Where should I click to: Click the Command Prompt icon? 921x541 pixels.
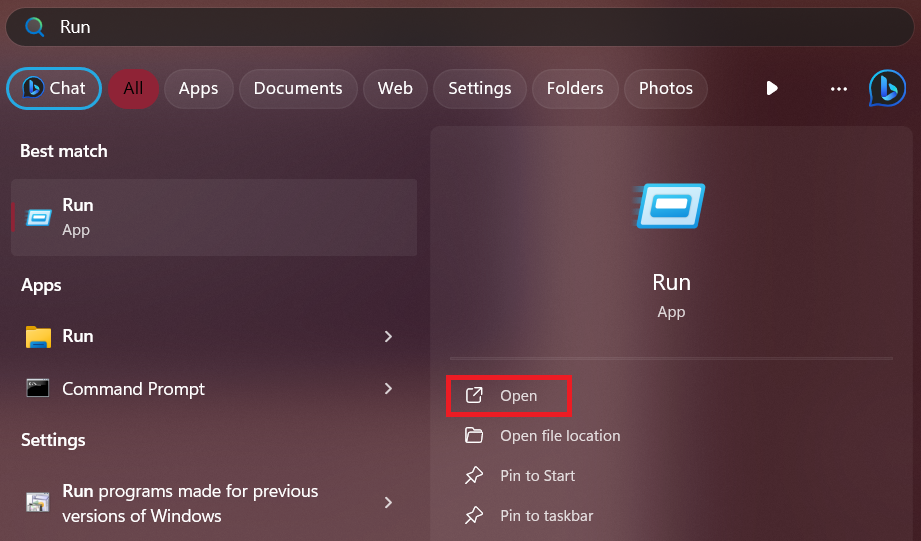pos(38,389)
